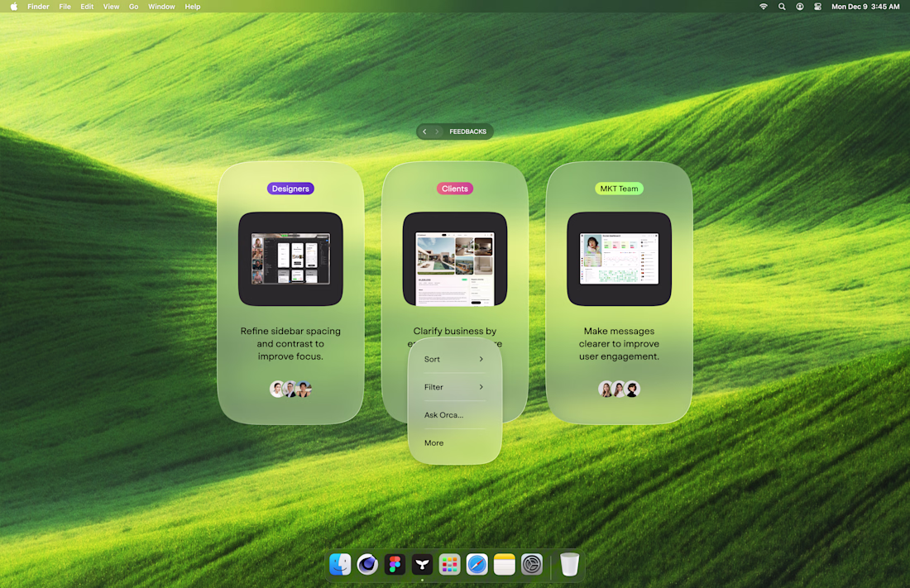Click the FEEDBACKS title label
The width and height of the screenshot is (910, 588).
click(x=467, y=131)
